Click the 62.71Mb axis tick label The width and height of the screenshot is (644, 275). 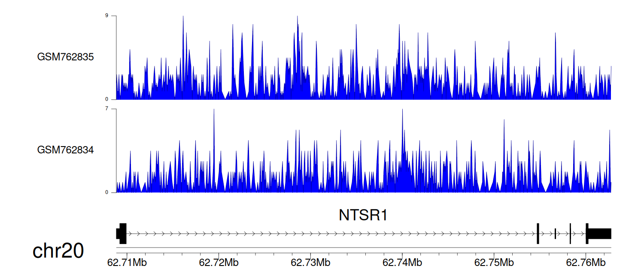pos(127,262)
